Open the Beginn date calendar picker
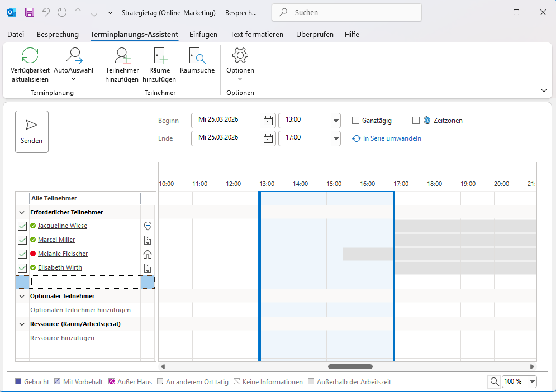This screenshot has height=392, width=556. pyautogui.click(x=268, y=121)
